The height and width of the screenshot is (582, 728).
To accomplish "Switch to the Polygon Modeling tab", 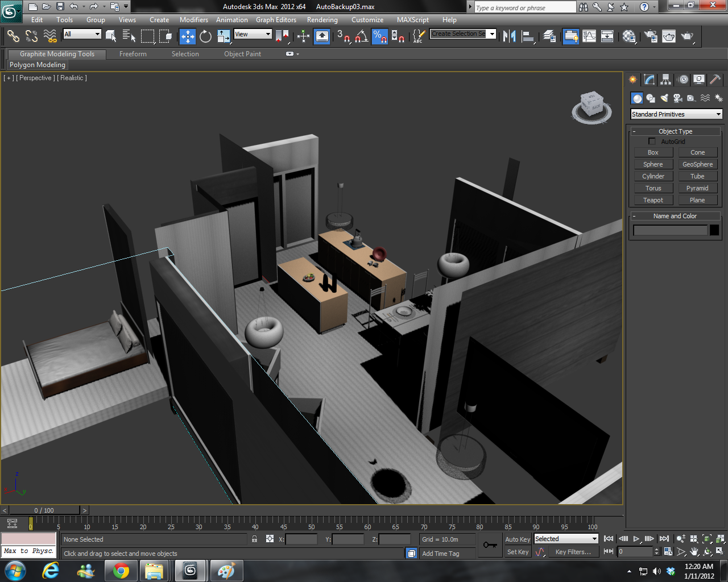I will click(x=37, y=65).
